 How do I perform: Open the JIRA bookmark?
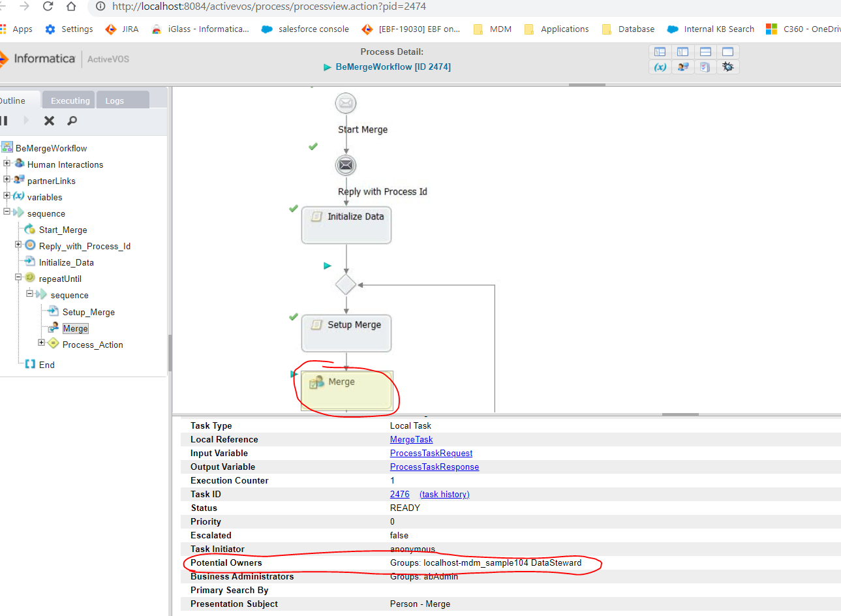point(122,29)
